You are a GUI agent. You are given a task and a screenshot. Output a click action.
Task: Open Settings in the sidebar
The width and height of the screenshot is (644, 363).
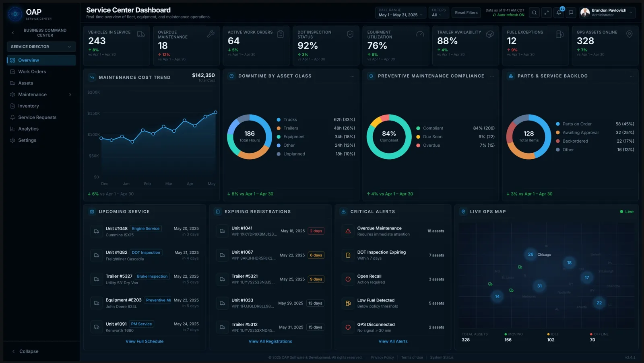[x=41, y=140]
